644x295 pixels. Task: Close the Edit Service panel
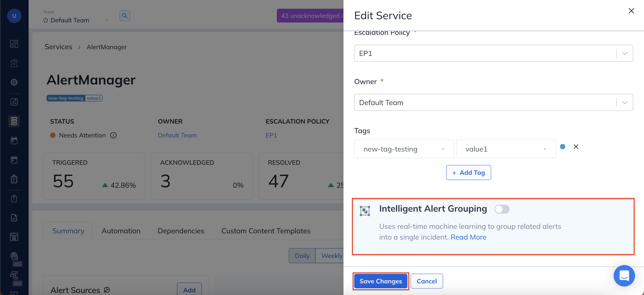[631, 11]
